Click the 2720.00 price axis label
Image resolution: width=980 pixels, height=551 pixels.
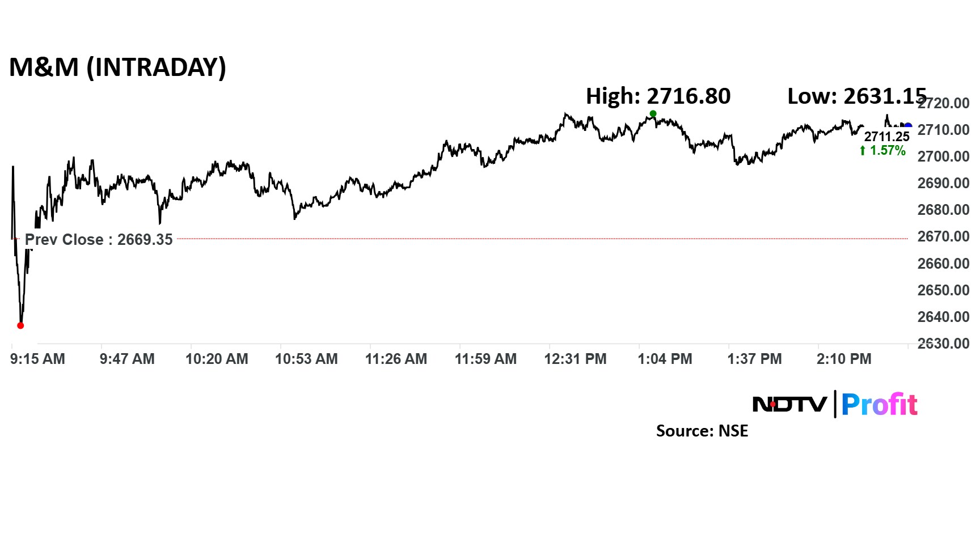[x=944, y=104]
